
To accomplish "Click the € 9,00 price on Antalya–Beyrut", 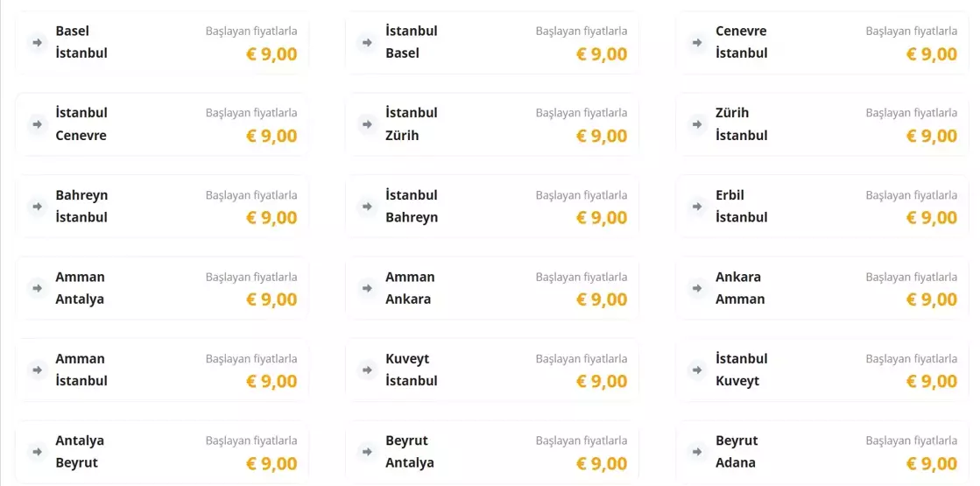I will 271,463.
